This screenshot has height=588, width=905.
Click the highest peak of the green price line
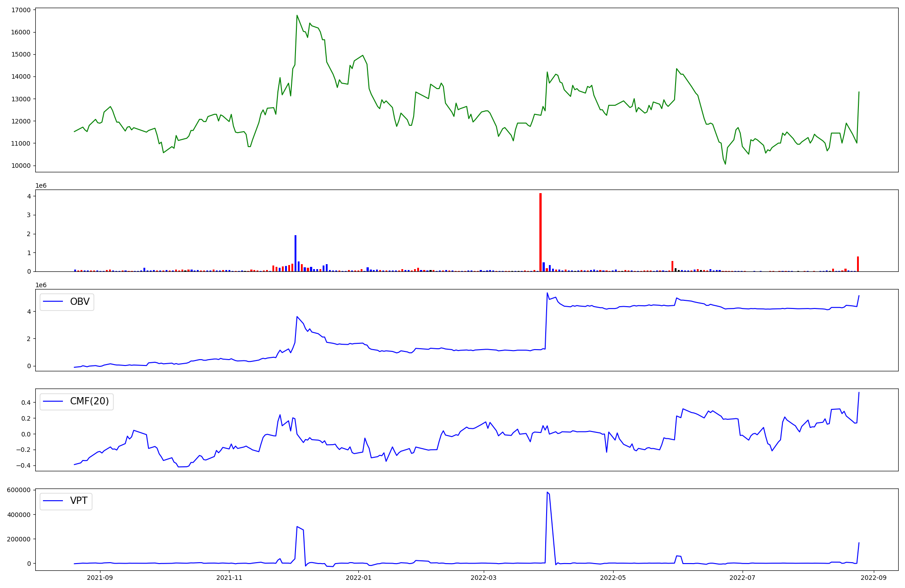point(297,15)
